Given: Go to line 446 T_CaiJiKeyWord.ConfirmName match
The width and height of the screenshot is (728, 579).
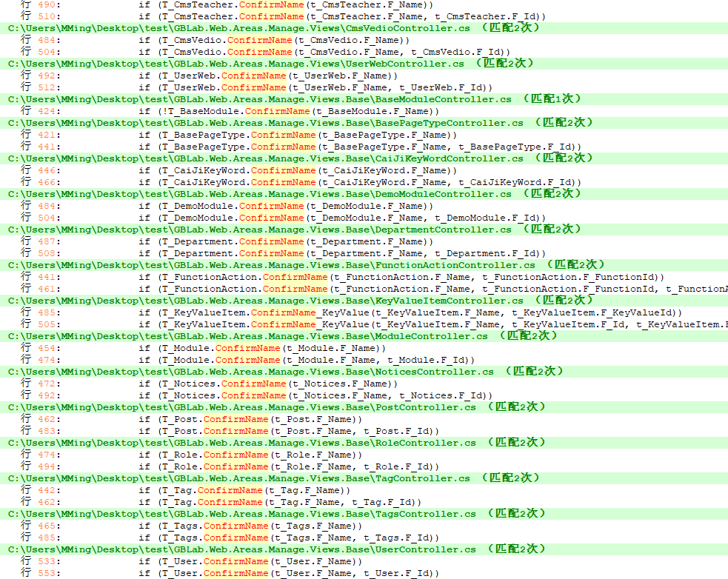Looking at the screenshot, I should tap(298, 170).
